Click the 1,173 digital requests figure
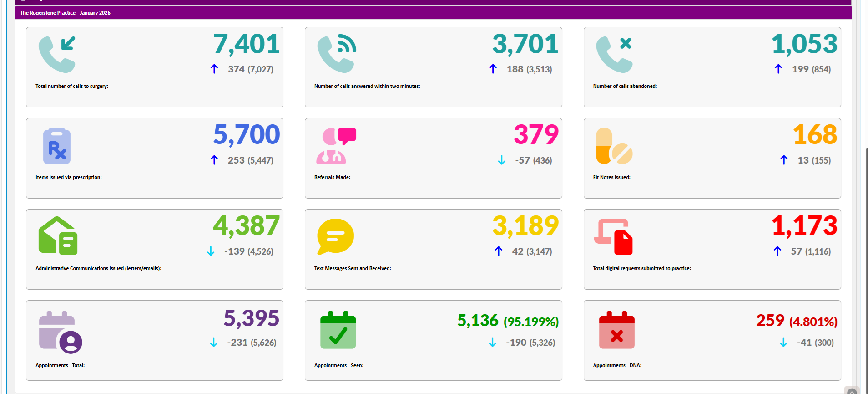Viewport: 868px width, 394px height. coord(804,226)
